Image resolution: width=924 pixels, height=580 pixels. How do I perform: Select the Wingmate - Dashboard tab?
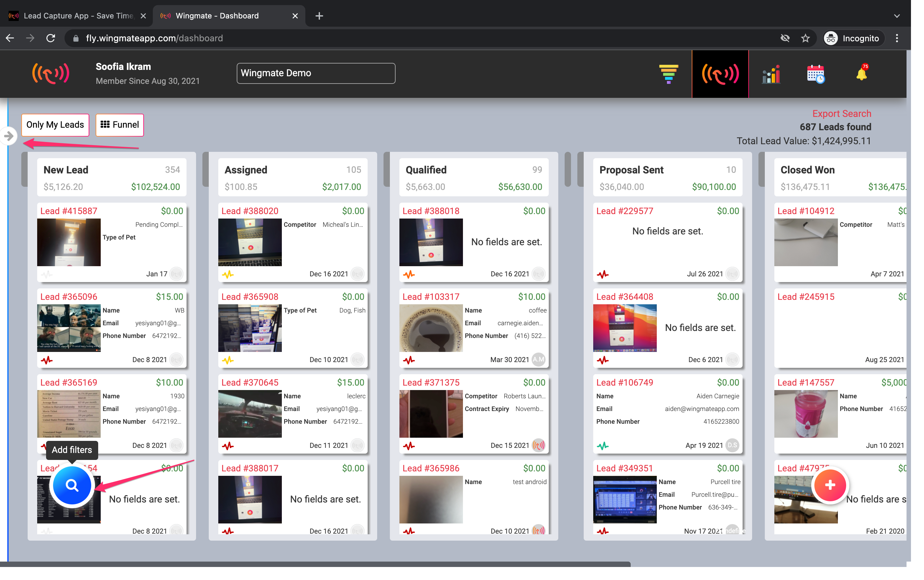click(x=229, y=16)
